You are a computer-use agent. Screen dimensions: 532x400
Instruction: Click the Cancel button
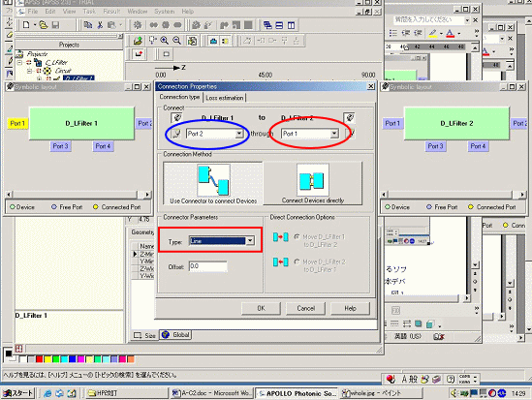click(x=305, y=308)
